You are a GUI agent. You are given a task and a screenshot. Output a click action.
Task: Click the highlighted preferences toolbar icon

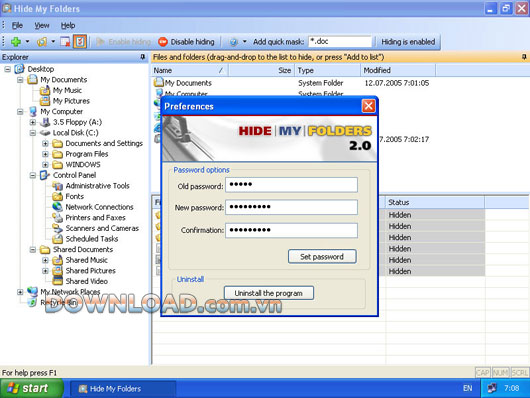click(x=80, y=42)
